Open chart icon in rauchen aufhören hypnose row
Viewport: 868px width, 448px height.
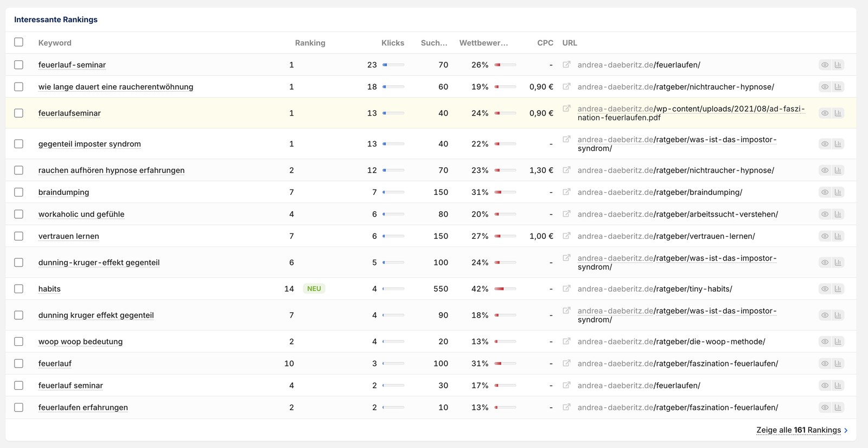pos(838,170)
